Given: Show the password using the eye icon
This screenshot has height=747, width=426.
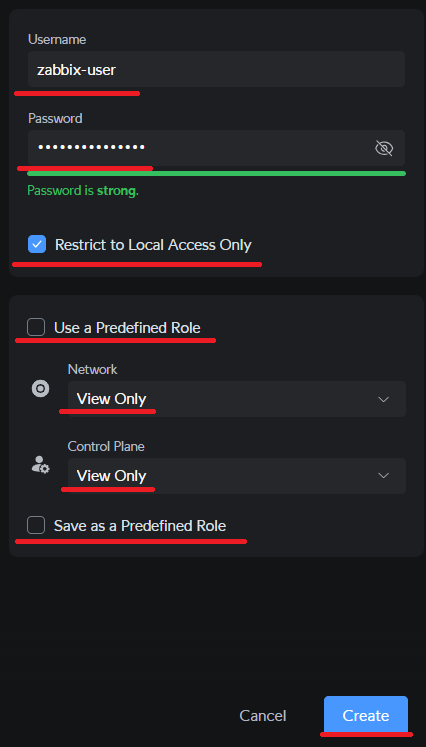Looking at the screenshot, I should click(384, 148).
